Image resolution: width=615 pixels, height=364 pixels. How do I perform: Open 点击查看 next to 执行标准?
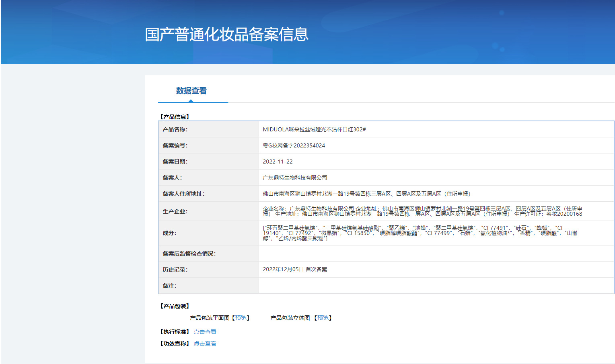[x=205, y=332]
